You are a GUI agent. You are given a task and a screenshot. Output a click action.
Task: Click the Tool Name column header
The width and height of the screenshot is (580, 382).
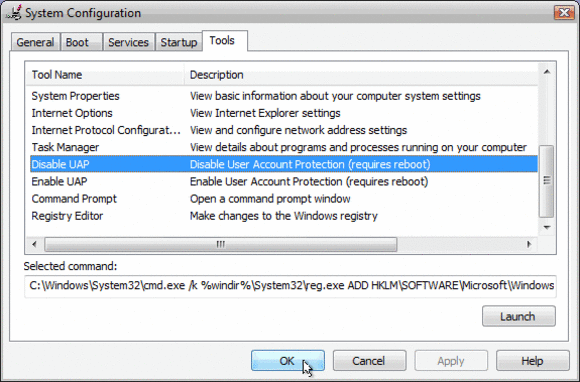(x=105, y=75)
